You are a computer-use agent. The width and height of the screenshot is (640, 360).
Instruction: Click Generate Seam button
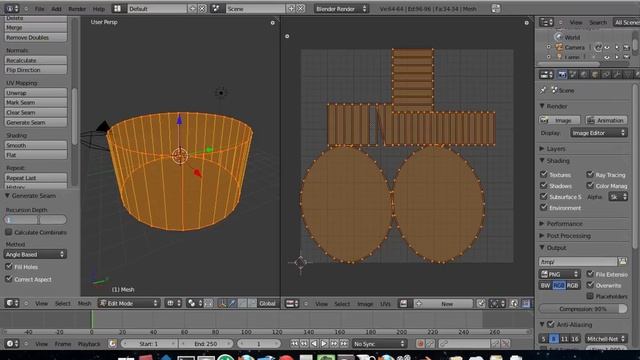tap(36, 122)
